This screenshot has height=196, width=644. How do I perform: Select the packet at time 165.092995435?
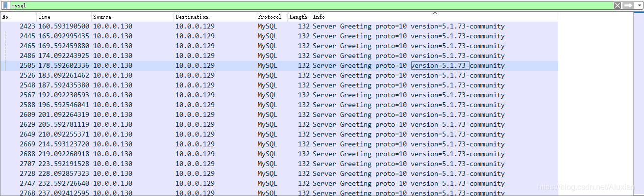point(279,36)
